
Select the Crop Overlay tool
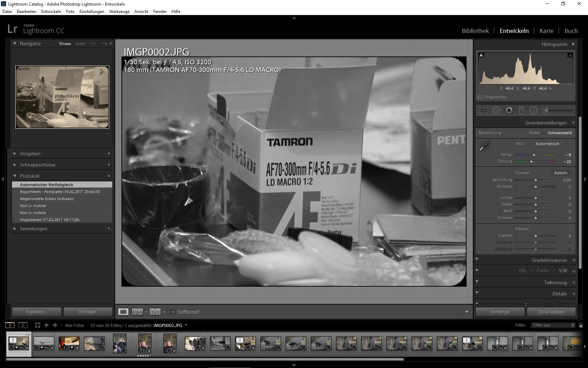point(483,110)
